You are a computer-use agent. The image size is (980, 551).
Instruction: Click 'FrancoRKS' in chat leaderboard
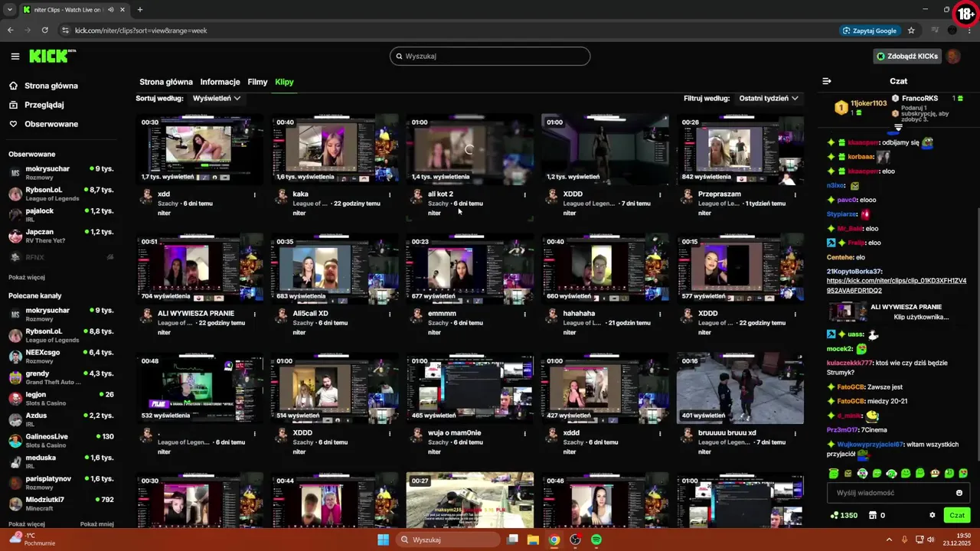click(920, 99)
